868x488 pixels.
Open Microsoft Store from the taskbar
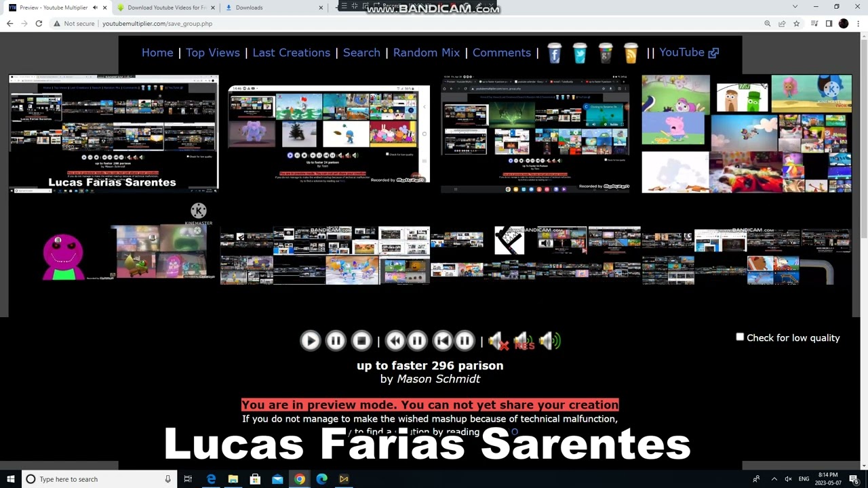coord(255,479)
